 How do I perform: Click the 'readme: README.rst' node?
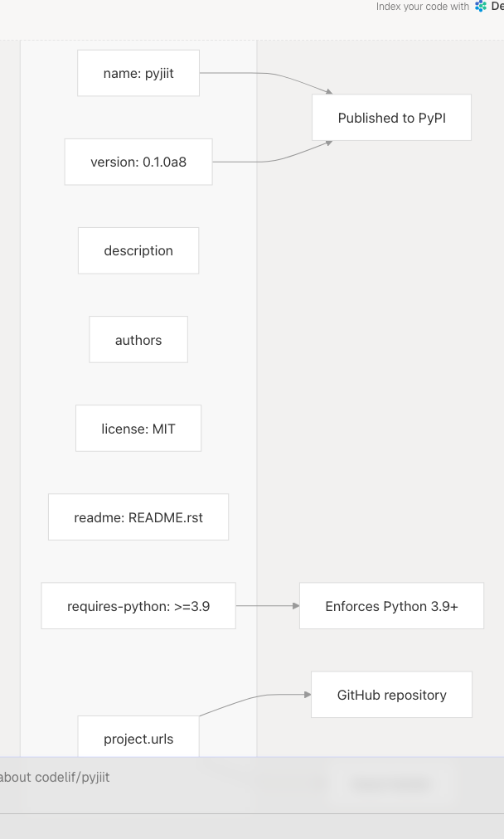[138, 517]
